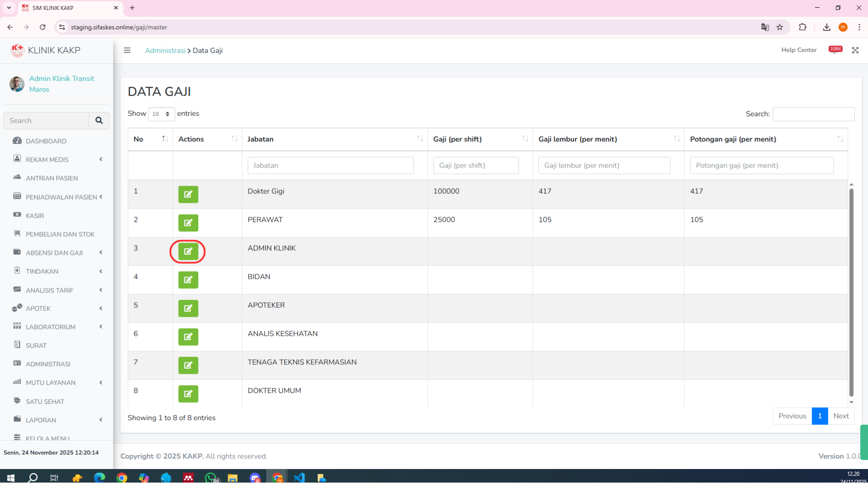Open edit for BIDAN salary

(188, 280)
